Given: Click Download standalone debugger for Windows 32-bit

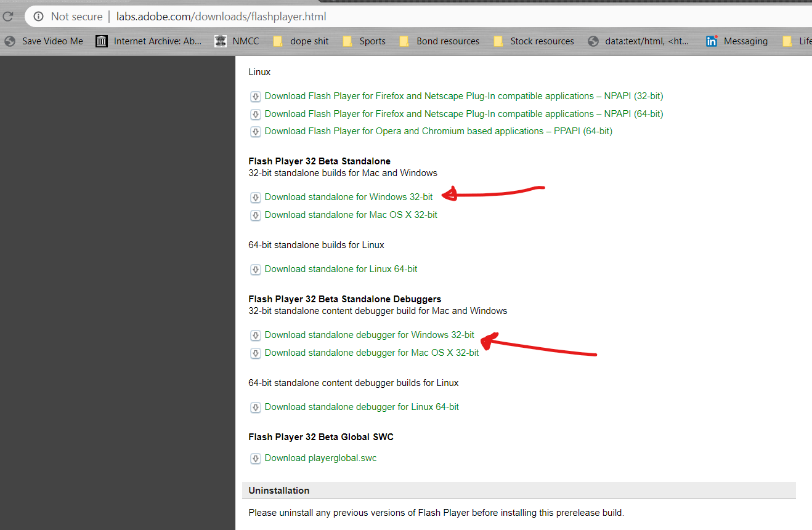Looking at the screenshot, I should point(369,335).
